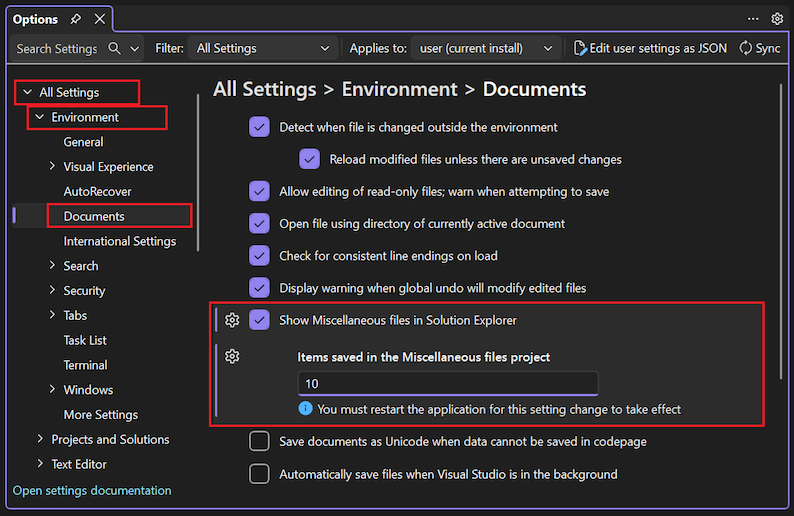The image size is (794, 516).
Task: Click the Sync settings icon
Action: (746, 48)
